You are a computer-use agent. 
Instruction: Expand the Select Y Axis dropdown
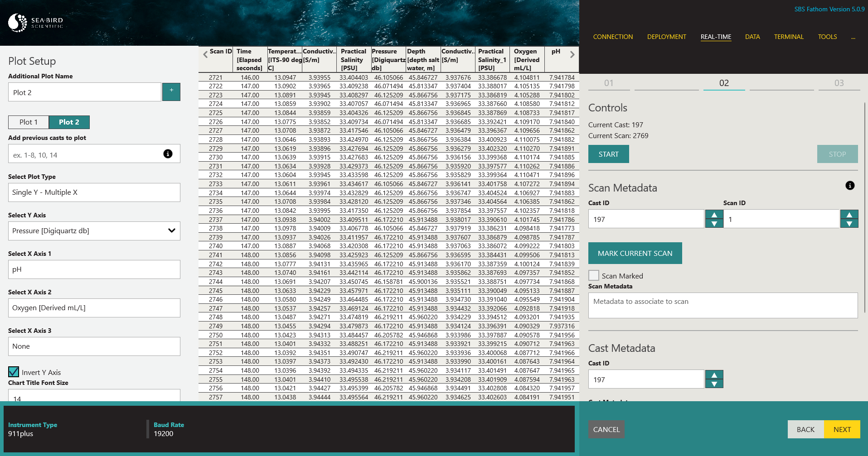pos(94,231)
